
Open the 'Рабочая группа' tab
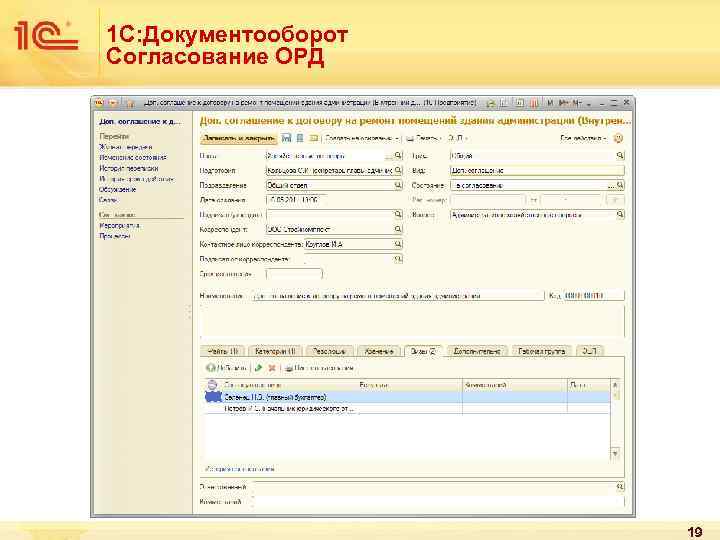coord(542,351)
